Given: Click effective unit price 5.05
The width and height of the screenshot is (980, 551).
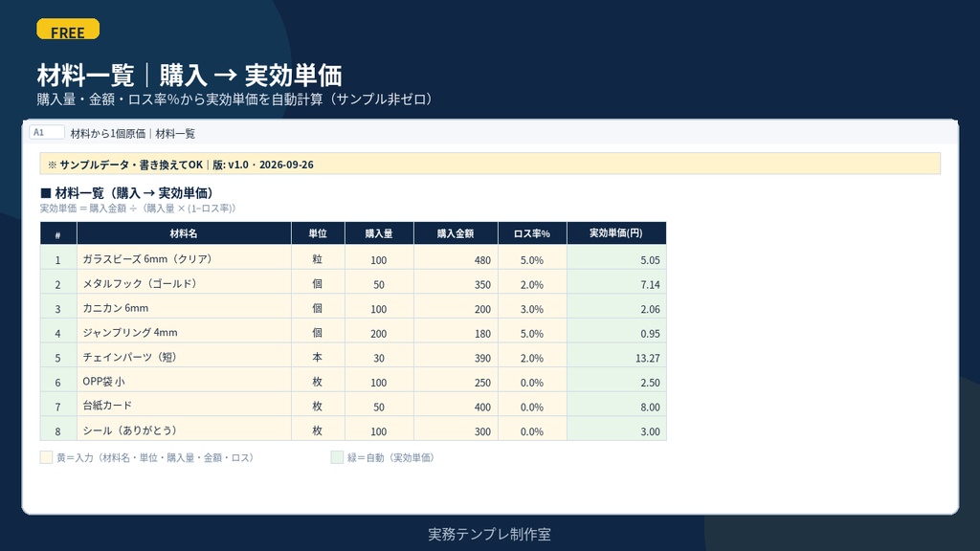Looking at the screenshot, I should coord(616,258).
